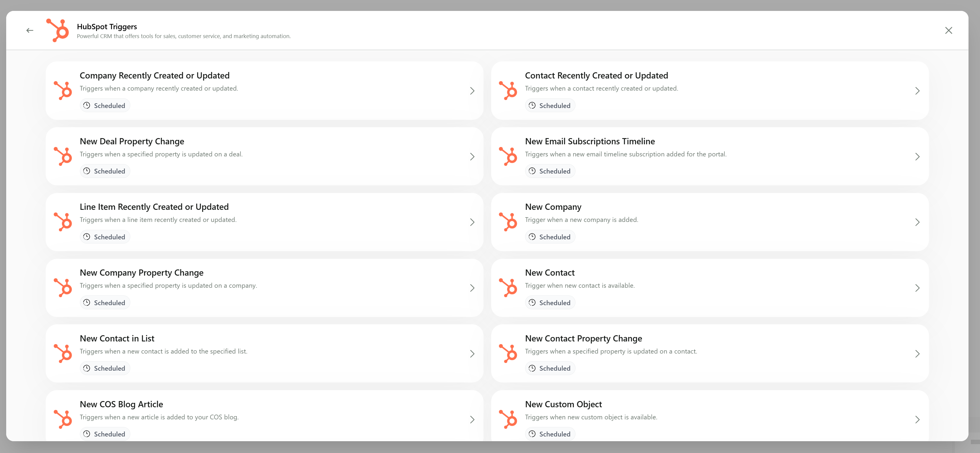Click HubSpot icon beside New Custom Object
The height and width of the screenshot is (453, 980).
pos(508,419)
